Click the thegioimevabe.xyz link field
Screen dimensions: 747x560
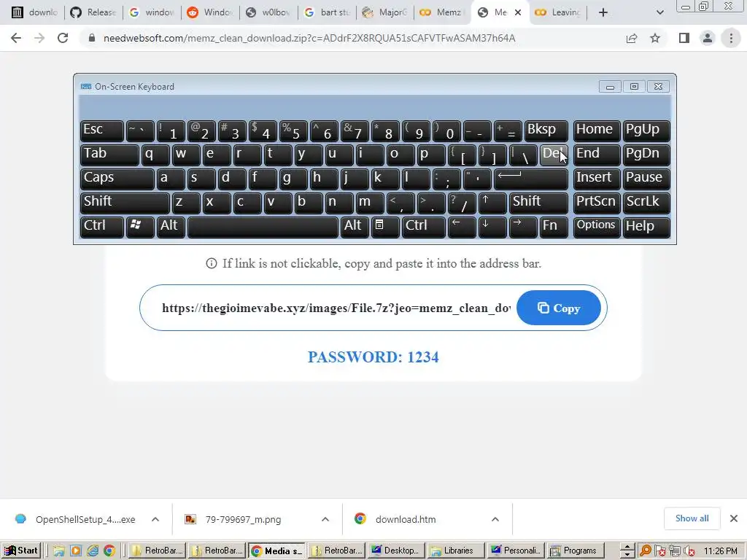coord(336,308)
